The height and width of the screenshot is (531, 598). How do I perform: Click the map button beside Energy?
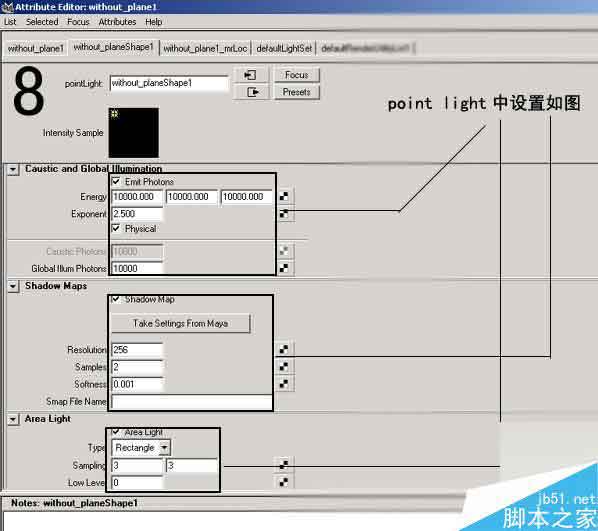point(284,196)
